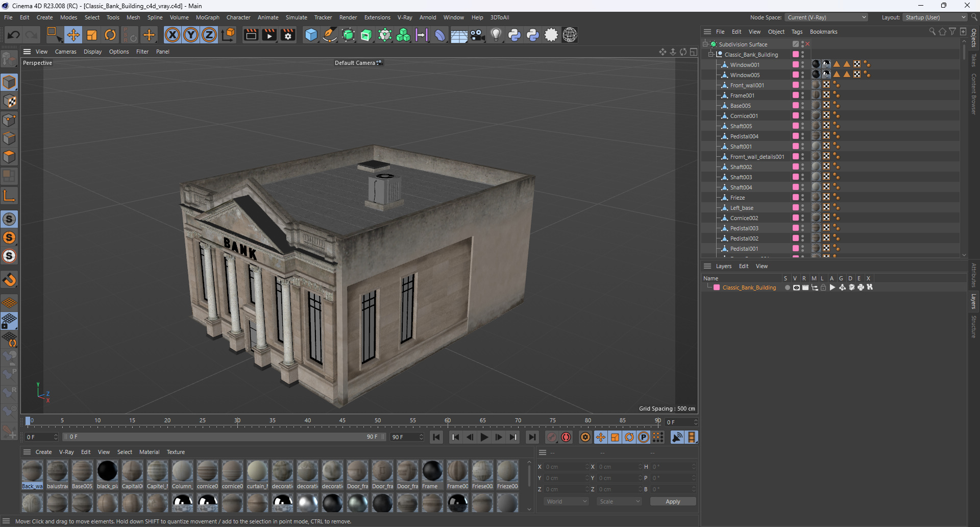Screen dimensions: 980x527
Task: Select Frieze object in Objects list
Action: 738,198
